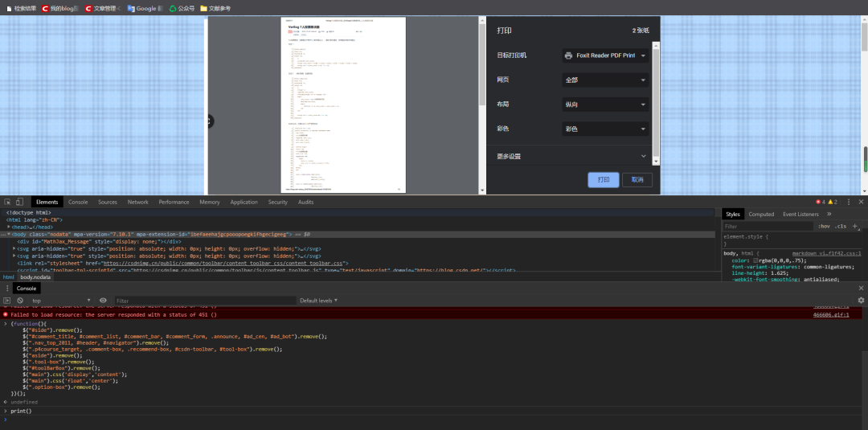This screenshot has height=430, width=868.
Task: Switch to the Computed styles tab
Action: pos(761,215)
